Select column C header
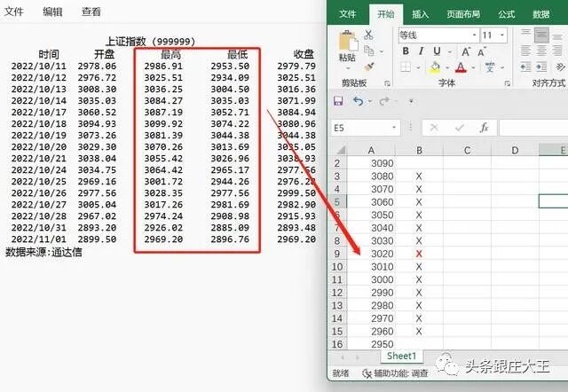The image size is (568, 392). [x=468, y=150]
